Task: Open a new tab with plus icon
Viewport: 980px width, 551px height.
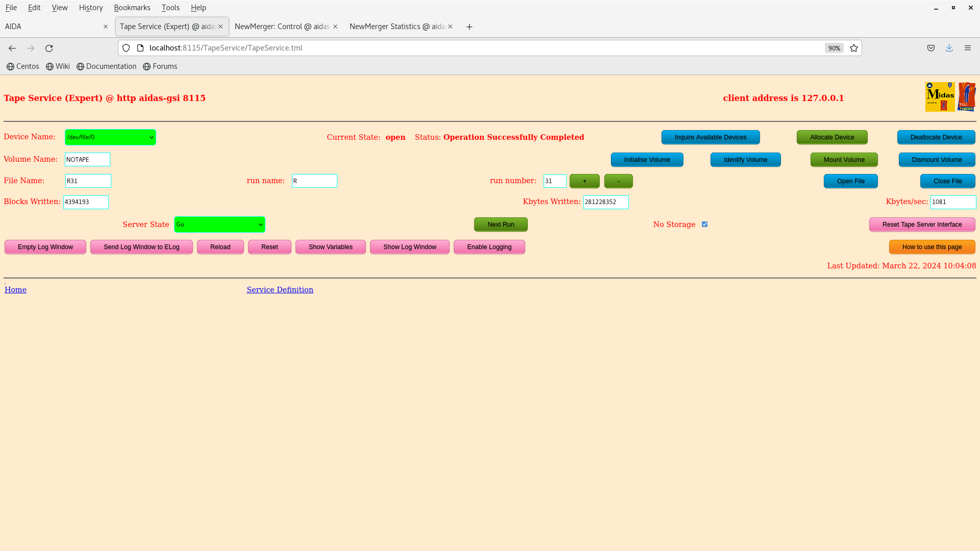Action: click(x=469, y=27)
